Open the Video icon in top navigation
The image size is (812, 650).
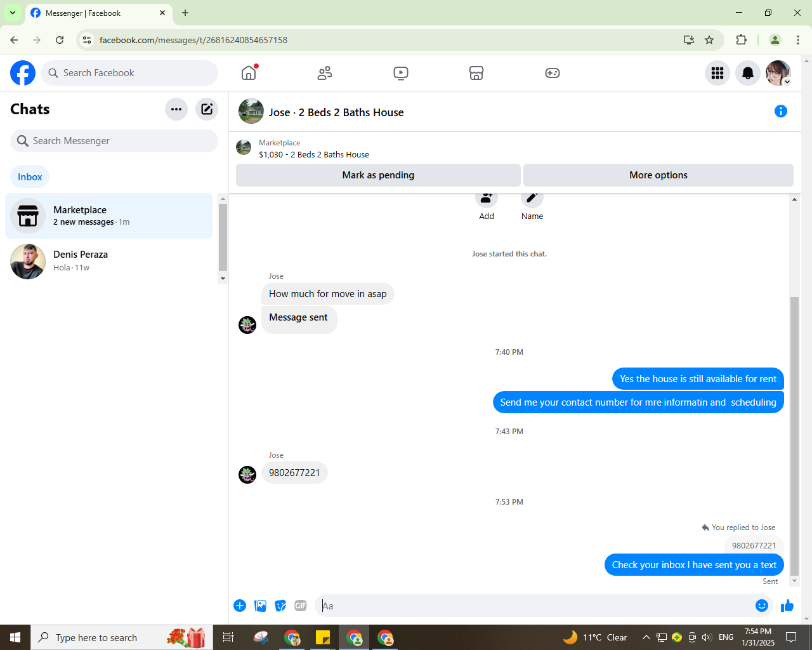(x=401, y=73)
